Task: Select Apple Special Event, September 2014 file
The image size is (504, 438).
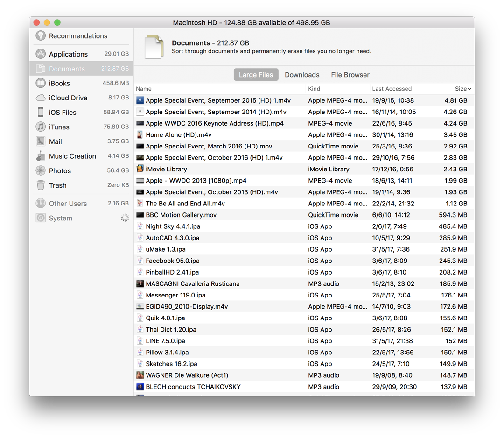Action: point(304,112)
